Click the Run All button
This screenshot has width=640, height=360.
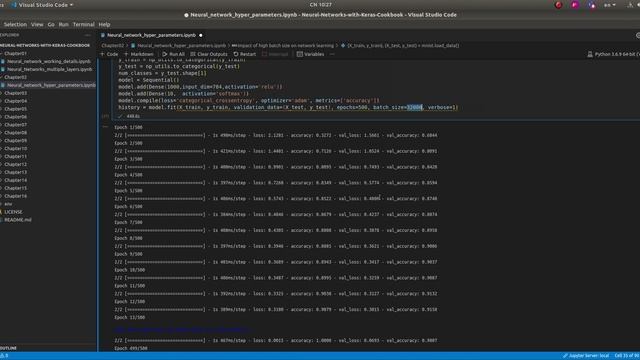coord(173,54)
